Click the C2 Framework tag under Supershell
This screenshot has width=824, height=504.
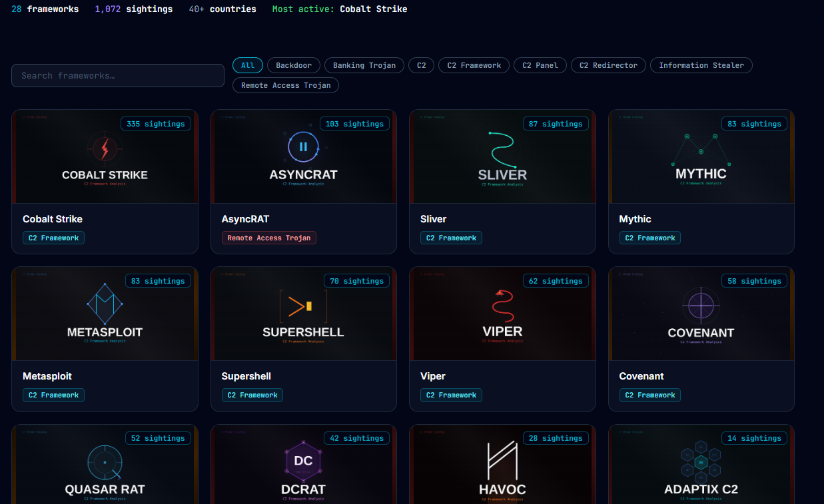click(252, 395)
